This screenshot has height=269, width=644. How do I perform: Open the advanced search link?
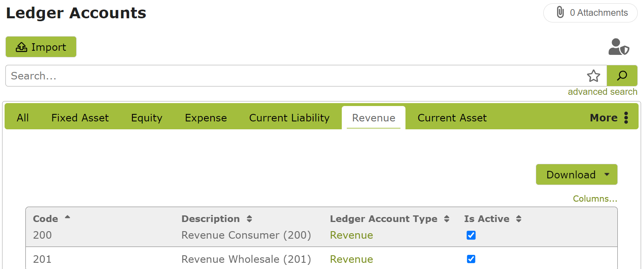(602, 91)
